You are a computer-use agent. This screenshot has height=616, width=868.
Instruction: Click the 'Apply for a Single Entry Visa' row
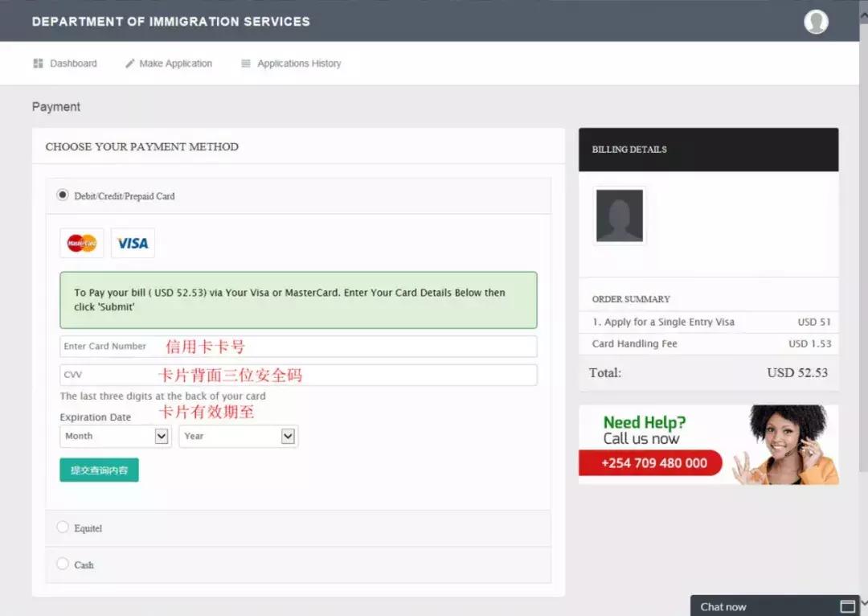(x=709, y=322)
